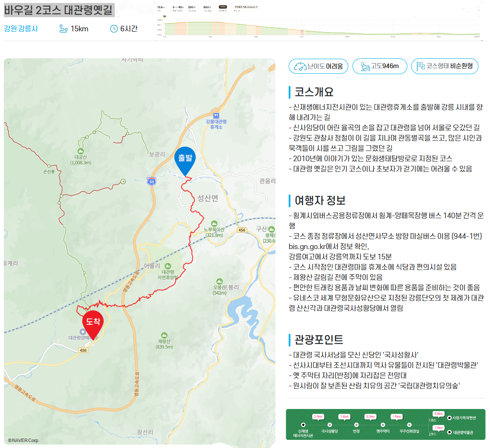
Task: Click the 5.6km distance bubble for 1코스
Action: 439,414
